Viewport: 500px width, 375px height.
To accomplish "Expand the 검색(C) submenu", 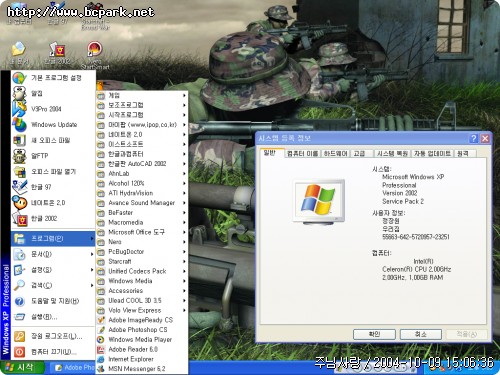I will pyautogui.click(x=53, y=285).
